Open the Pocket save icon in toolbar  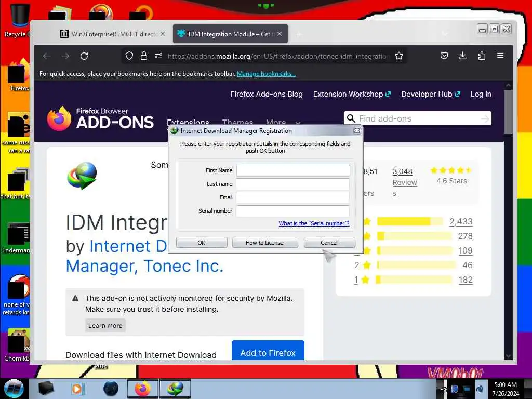point(444,56)
